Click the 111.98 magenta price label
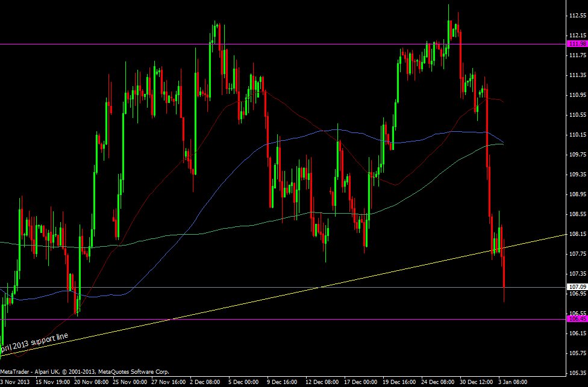588x387 pixels. click(x=577, y=44)
